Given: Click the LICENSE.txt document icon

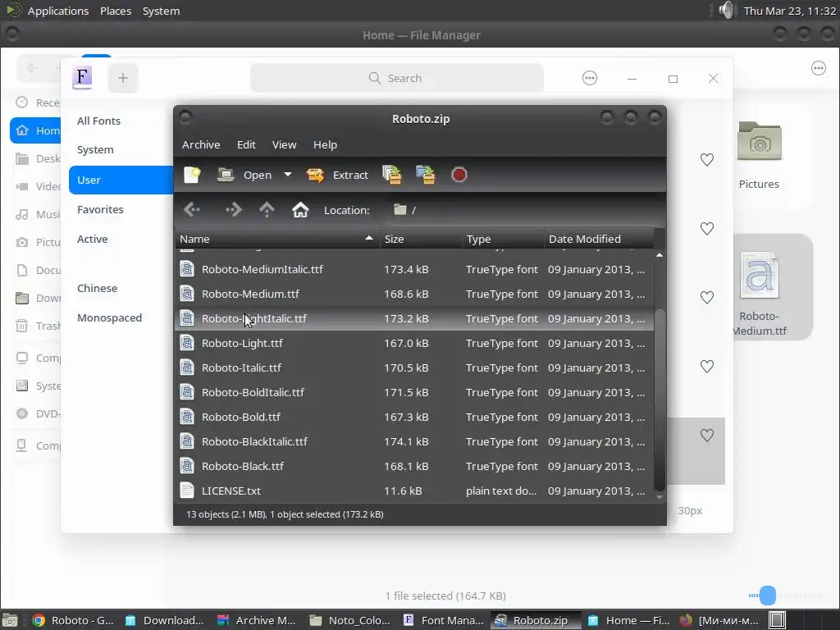Looking at the screenshot, I should click(187, 491).
